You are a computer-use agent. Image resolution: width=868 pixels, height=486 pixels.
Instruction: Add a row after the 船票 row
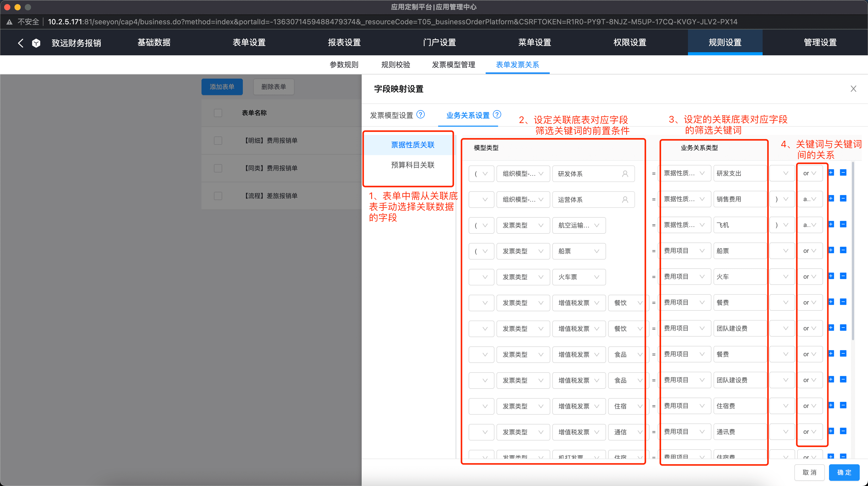pyautogui.click(x=831, y=250)
